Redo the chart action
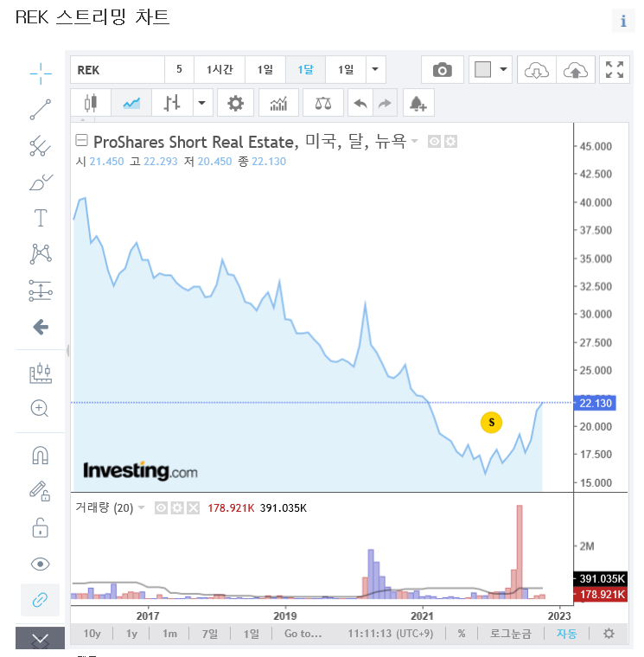 (385, 103)
